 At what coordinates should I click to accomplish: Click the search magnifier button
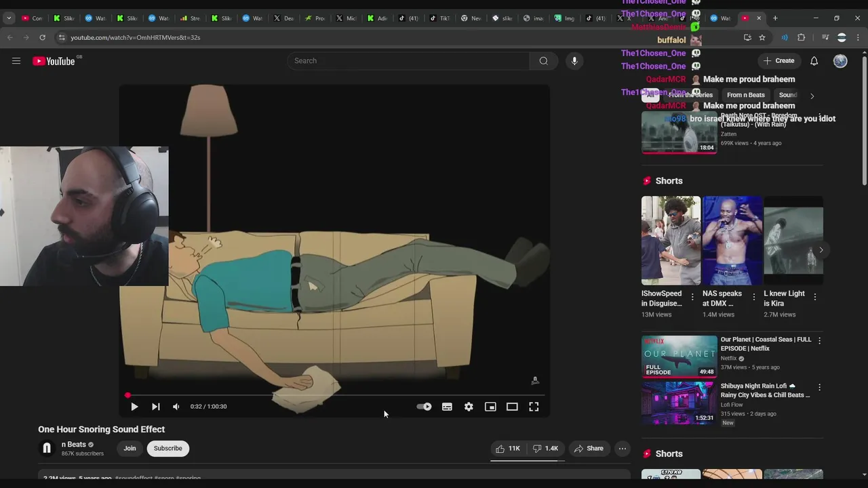[543, 61]
